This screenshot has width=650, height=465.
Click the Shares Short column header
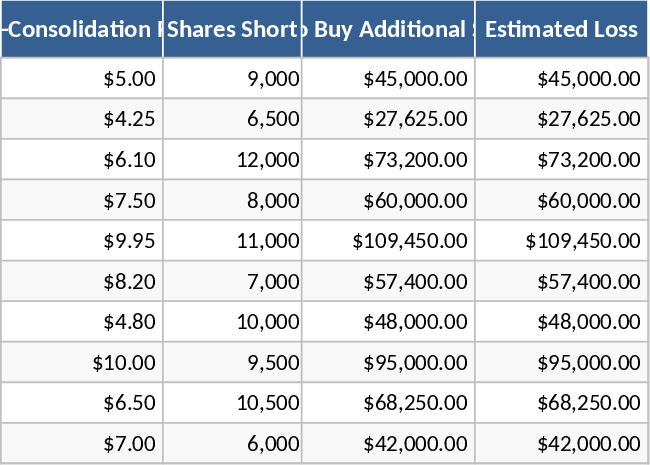[232, 30]
